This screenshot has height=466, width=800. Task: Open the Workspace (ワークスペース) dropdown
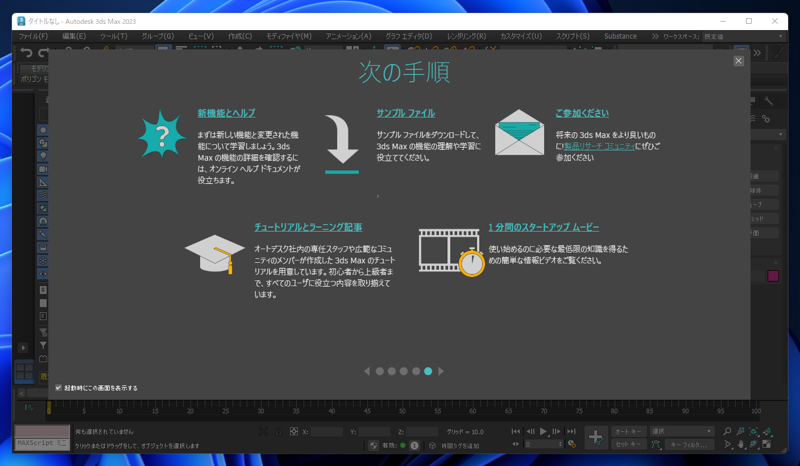pyautogui.click(x=743, y=36)
